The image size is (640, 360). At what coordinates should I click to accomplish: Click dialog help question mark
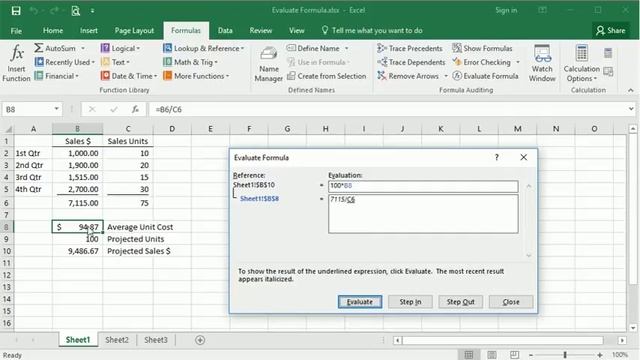[497, 158]
